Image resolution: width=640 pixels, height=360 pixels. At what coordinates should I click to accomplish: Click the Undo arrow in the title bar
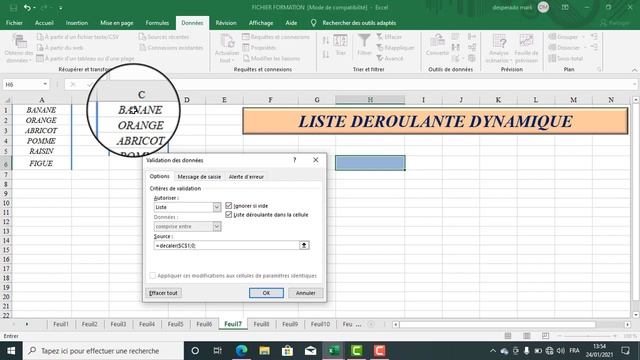click(x=27, y=7)
